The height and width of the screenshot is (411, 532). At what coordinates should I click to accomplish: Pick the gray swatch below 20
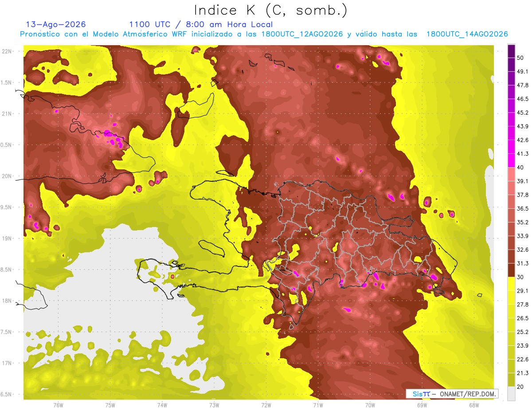point(511,393)
